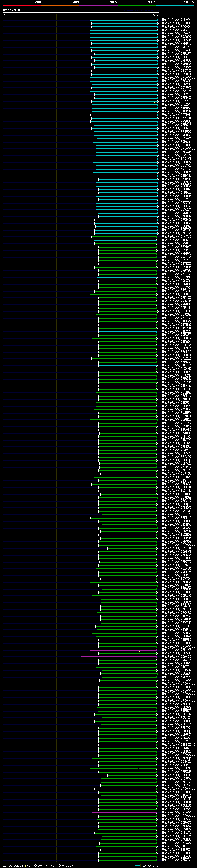Viewport: 197px width, 868px height.
Task: Open the UniRef100_Q39077 hit label
Action: [x=177, y=33]
